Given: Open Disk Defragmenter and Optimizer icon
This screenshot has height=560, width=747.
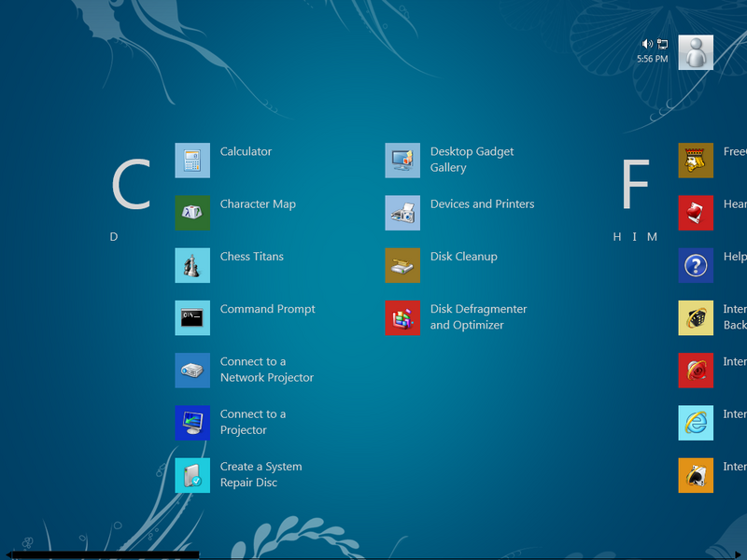Looking at the screenshot, I should point(402,317).
